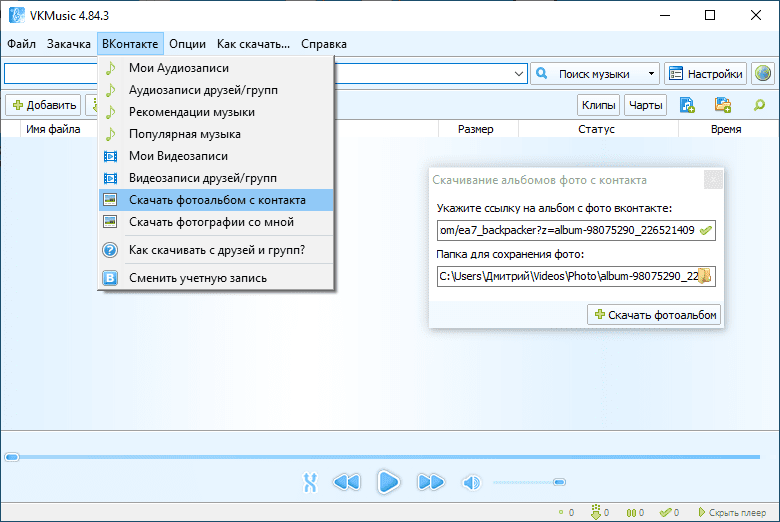Adjust the volume slider handle
The height and width of the screenshot is (522, 780).
click(560, 482)
